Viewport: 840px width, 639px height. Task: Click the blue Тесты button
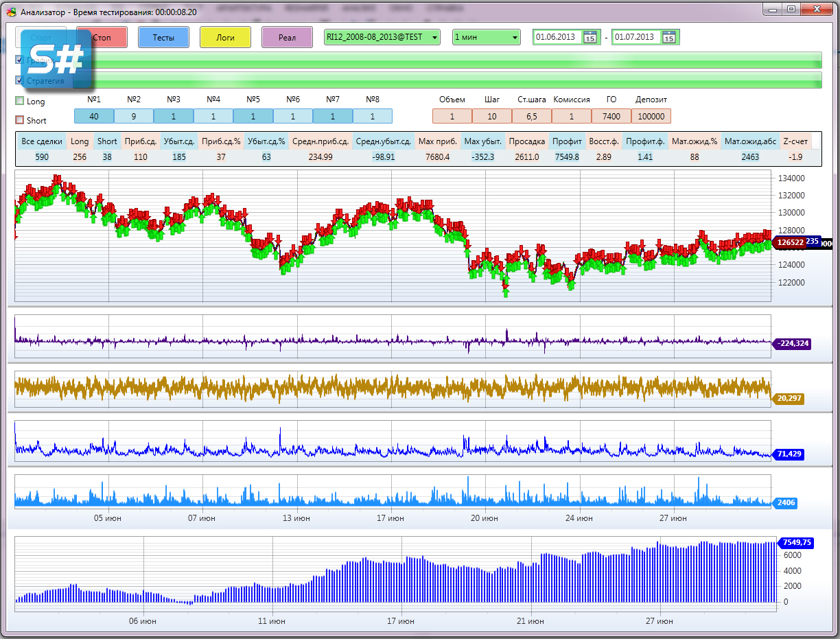click(163, 38)
